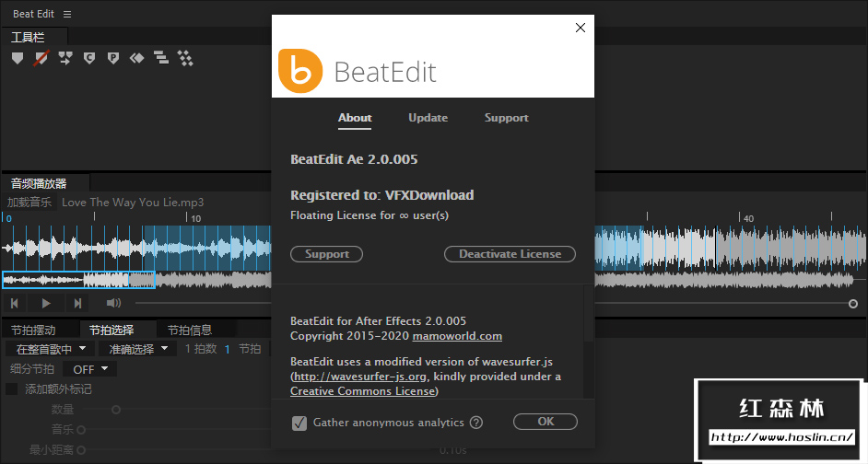868x464 pixels.
Task: Click the P marker icon in toolbar
Action: 113,58
